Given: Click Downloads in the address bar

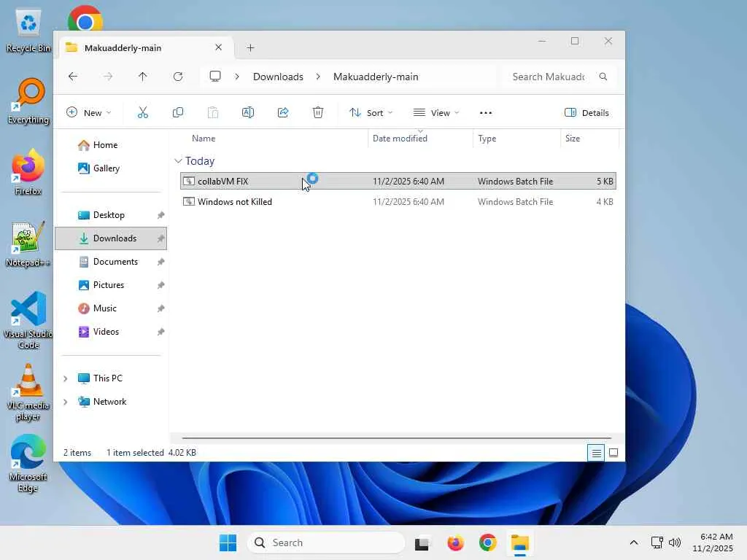Looking at the screenshot, I should [x=278, y=77].
